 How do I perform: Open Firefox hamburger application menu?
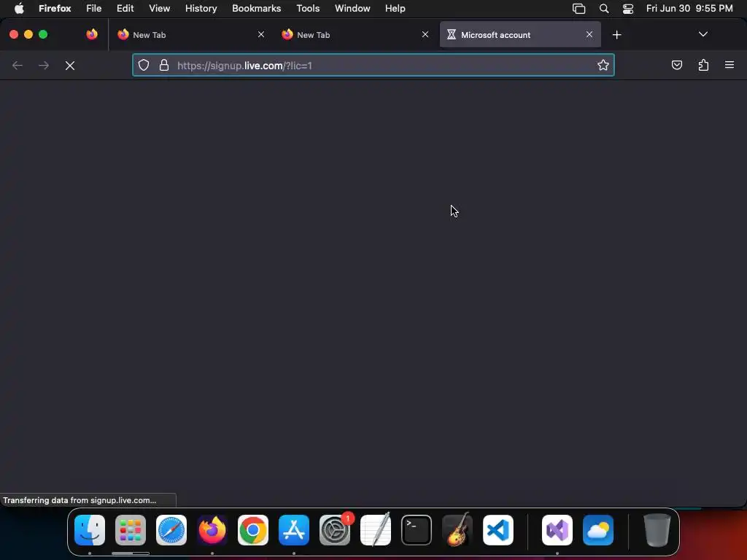click(x=729, y=65)
